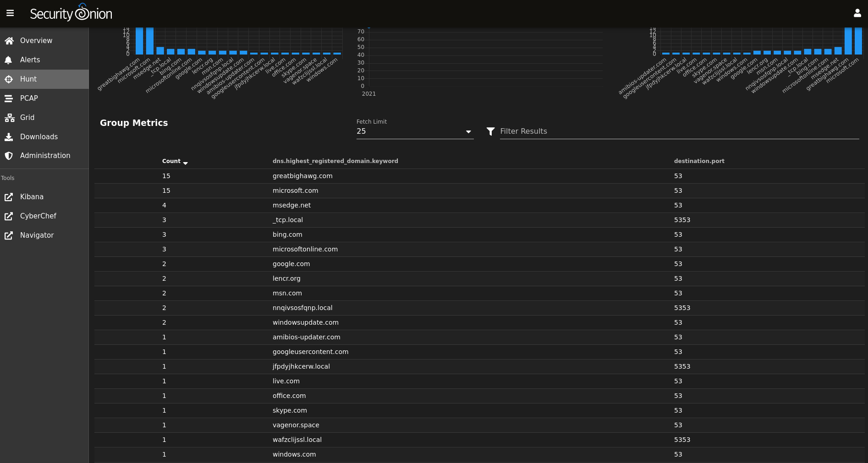Click the msn.com domain cell
This screenshot has height=463, width=868.
(287, 293)
